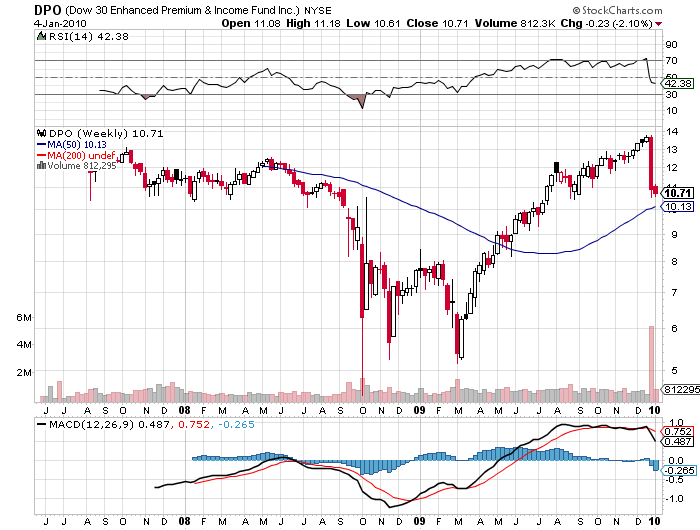Select the DPO ticker symbol in the title
The image size is (700, 530).
tap(49, 10)
